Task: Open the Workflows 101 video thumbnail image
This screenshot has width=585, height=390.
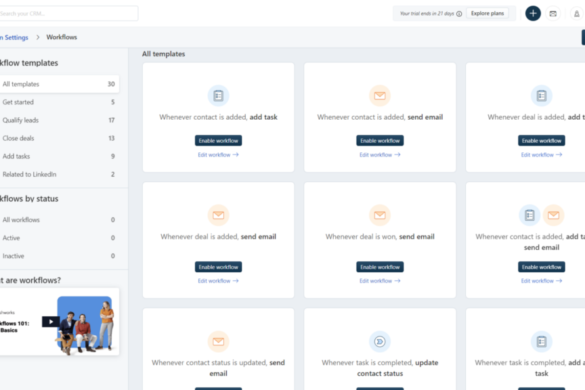Action: 59,322
